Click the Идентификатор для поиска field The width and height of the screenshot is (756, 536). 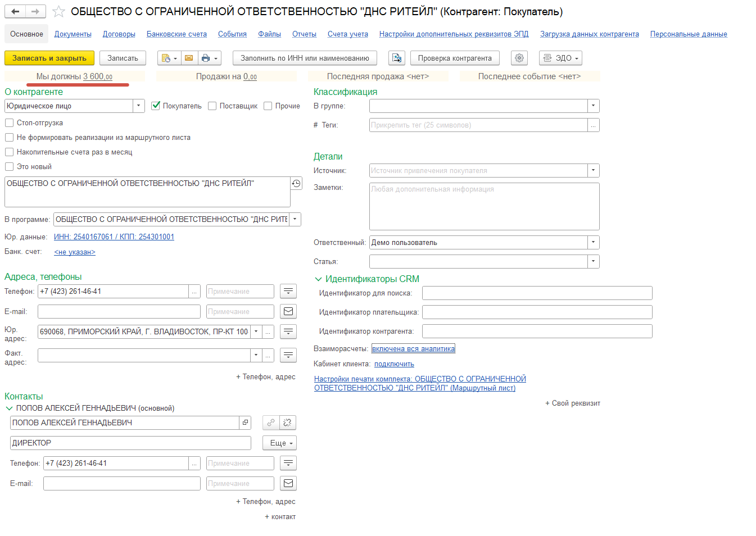click(x=537, y=293)
